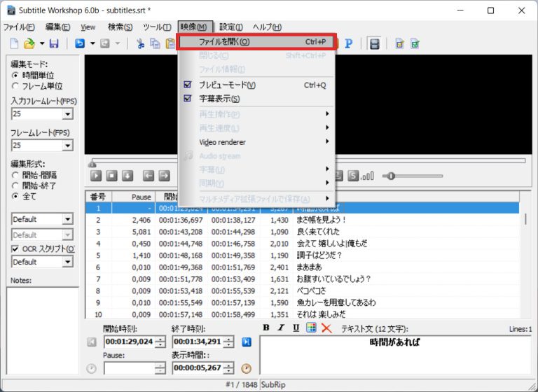This screenshot has height=392, width=538.
Task: Click gray clock icon beside Pause field
Action: (91, 369)
